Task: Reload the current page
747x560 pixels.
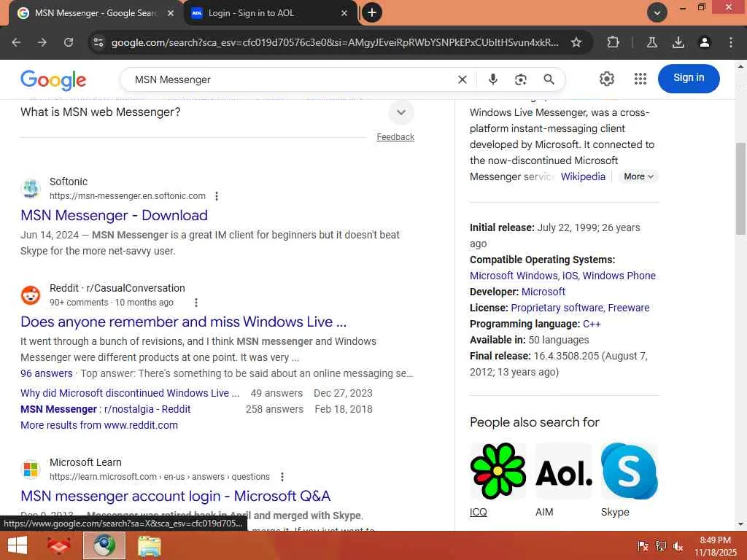Action: click(x=69, y=42)
